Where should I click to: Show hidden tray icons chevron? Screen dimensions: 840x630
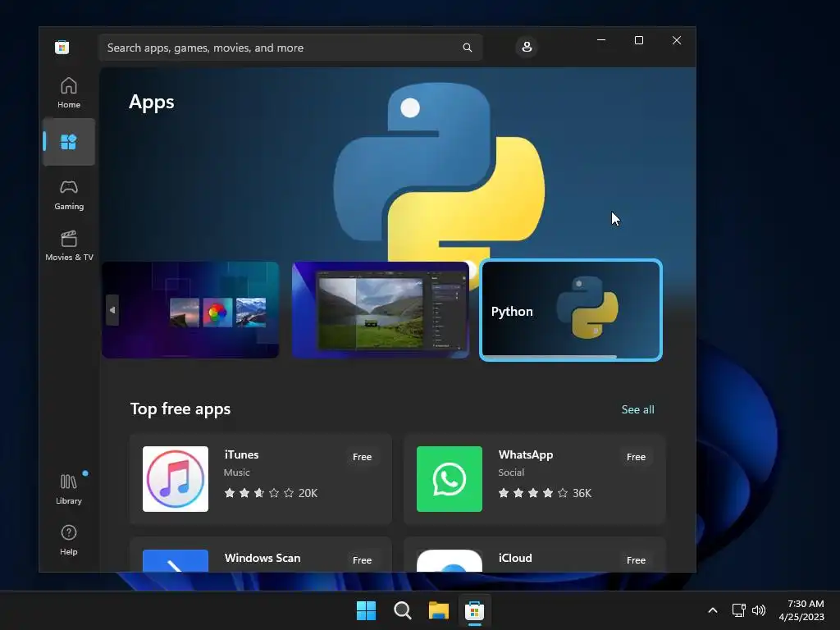[713, 610]
